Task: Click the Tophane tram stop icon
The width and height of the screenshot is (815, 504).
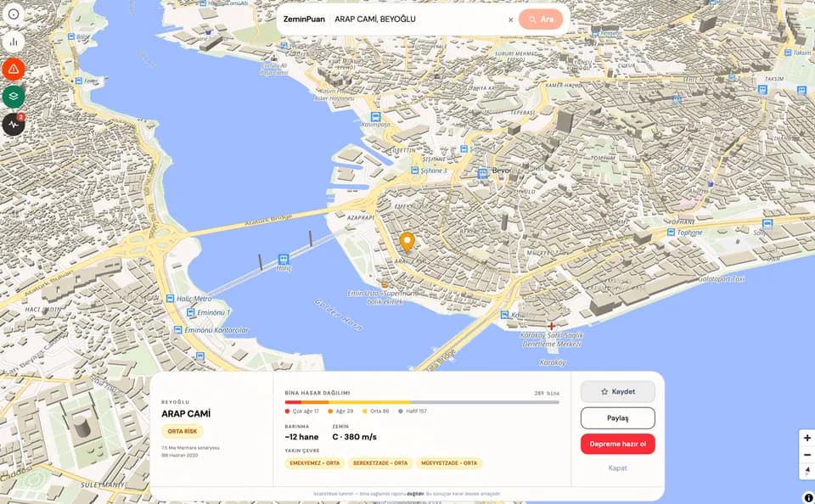Action: 670,232
